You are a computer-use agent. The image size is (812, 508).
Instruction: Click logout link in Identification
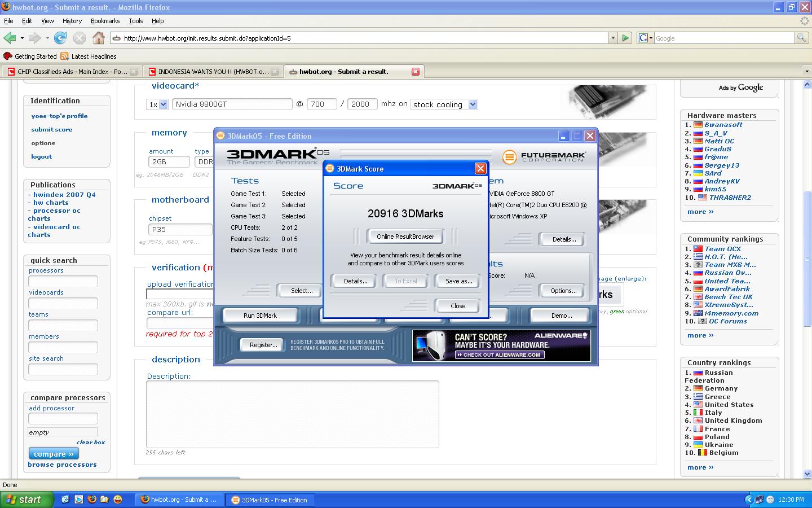coord(42,156)
